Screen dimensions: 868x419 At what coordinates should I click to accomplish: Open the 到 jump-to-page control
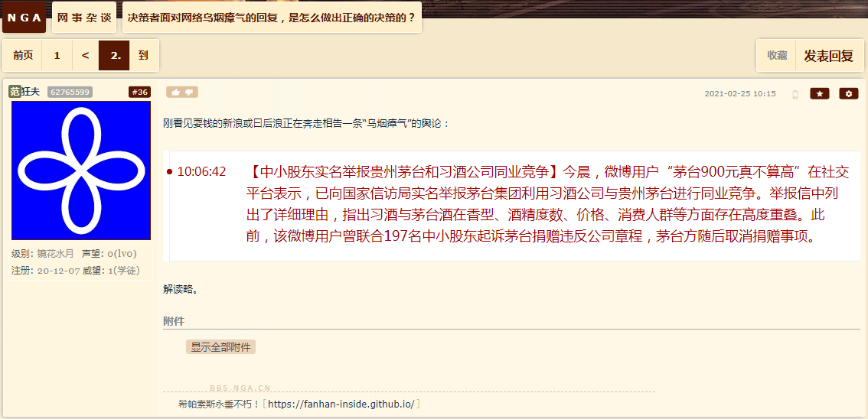point(143,55)
